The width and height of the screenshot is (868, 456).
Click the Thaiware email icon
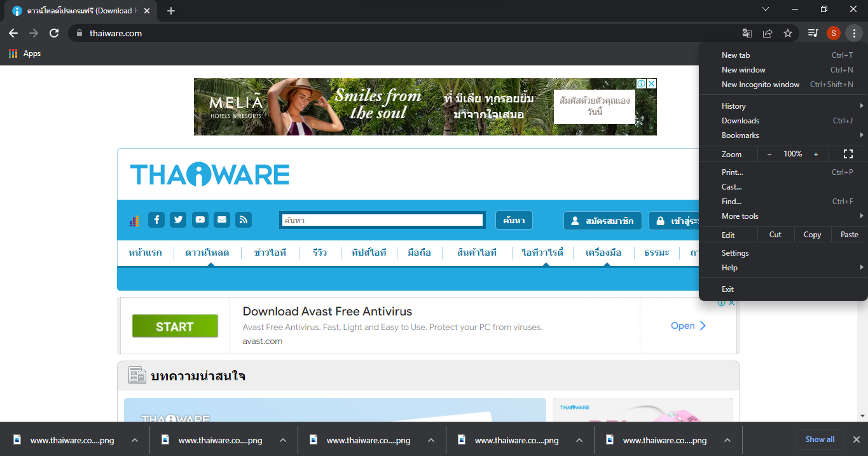click(221, 219)
